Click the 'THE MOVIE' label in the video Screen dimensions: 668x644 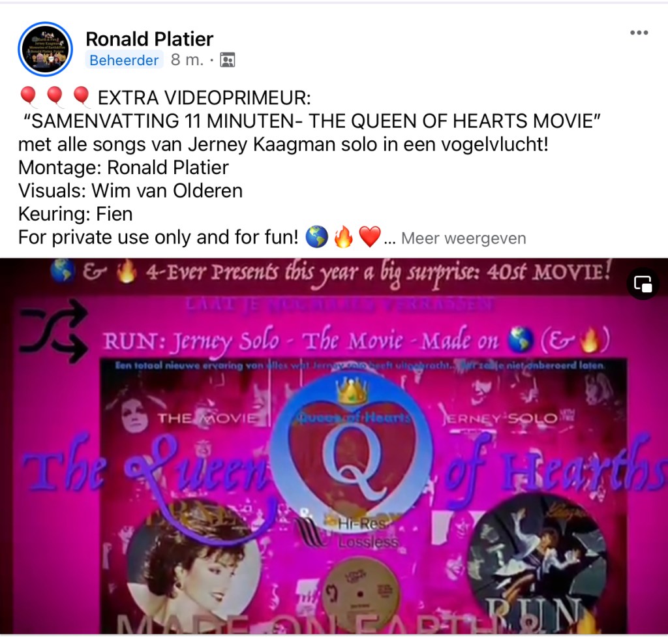click(207, 418)
